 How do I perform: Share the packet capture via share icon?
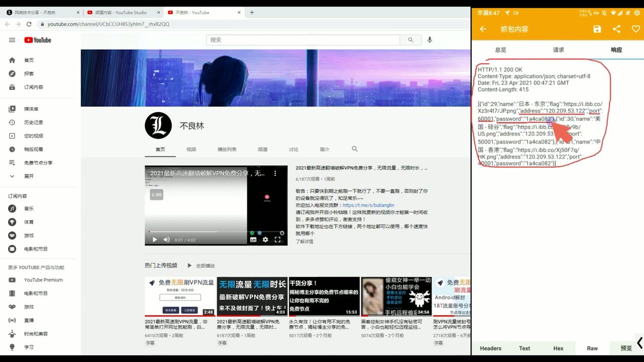pos(616,29)
